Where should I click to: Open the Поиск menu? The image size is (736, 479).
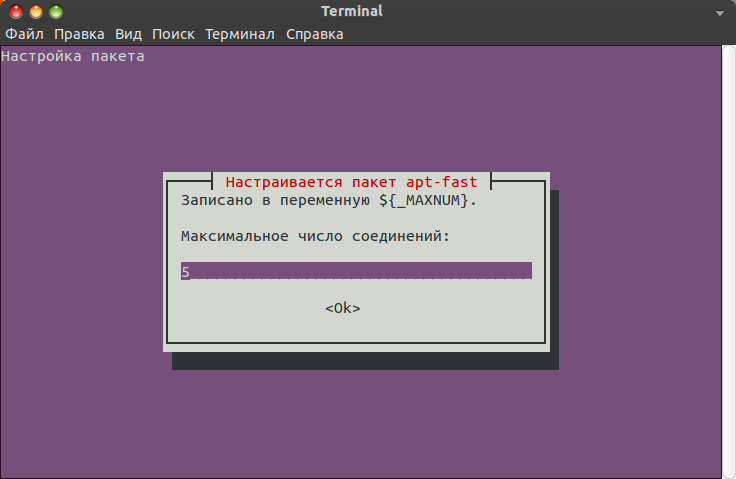point(173,34)
